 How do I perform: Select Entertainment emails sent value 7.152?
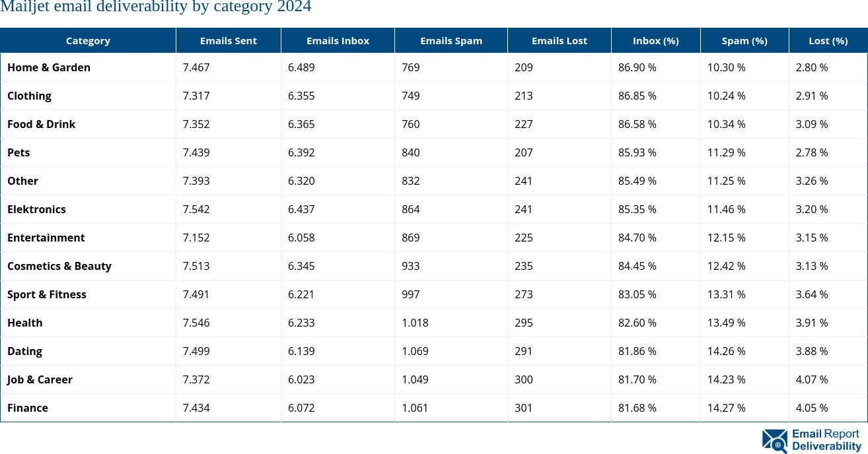click(196, 238)
